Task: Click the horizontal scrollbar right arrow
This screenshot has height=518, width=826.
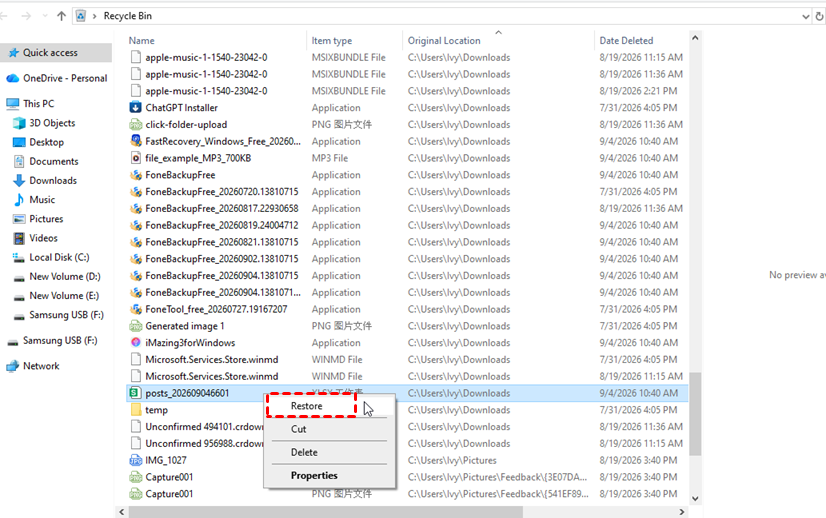Action: 682,512
